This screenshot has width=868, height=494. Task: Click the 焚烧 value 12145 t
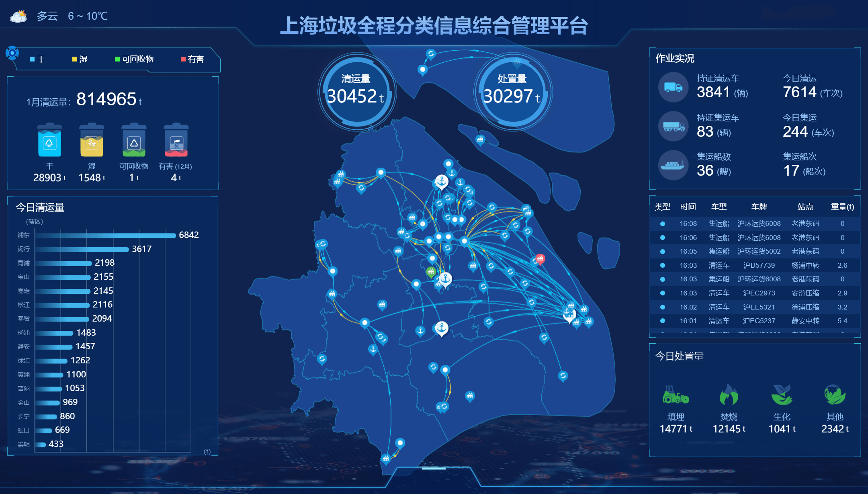coord(729,429)
